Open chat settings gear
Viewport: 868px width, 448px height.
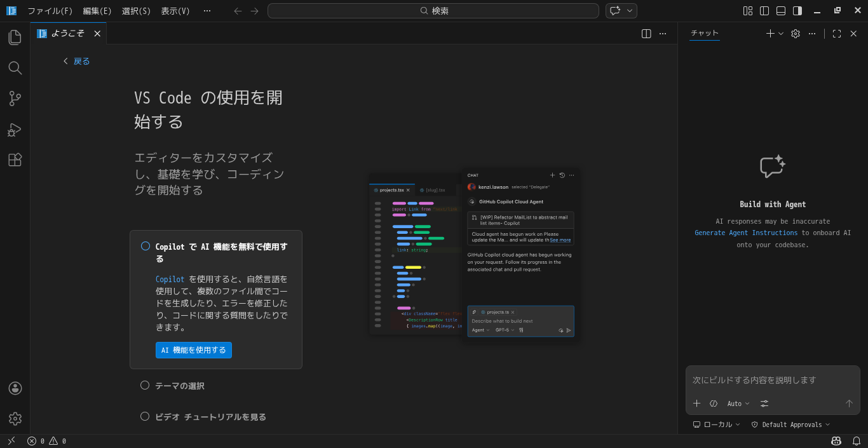796,34
